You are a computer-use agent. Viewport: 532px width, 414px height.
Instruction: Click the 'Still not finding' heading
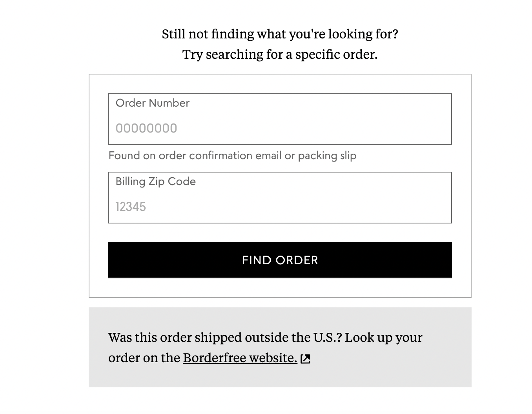point(280,34)
